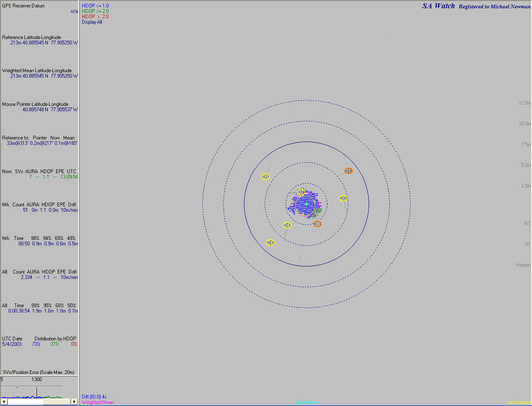Screen dimensions: 532x406
Task: Click satellite 20 yellow marker
Action: [343, 198]
